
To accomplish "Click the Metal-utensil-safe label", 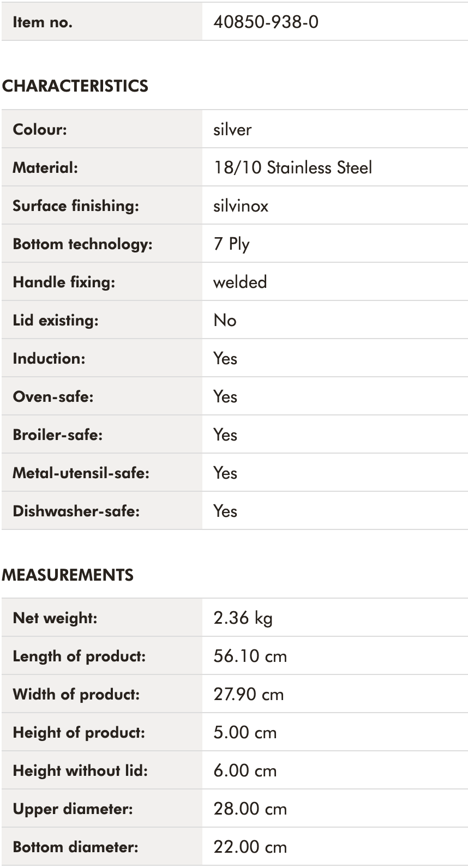I will click(x=81, y=473).
